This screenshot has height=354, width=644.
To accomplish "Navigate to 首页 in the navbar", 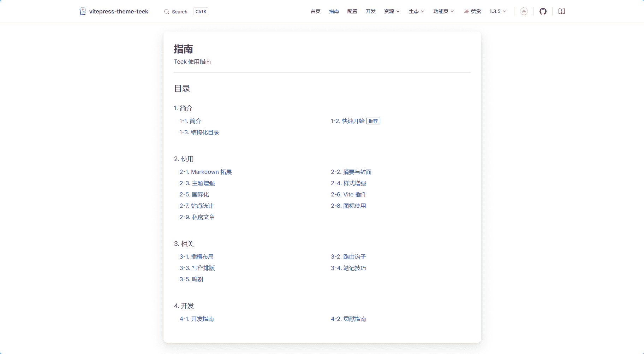I will pos(315,11).
